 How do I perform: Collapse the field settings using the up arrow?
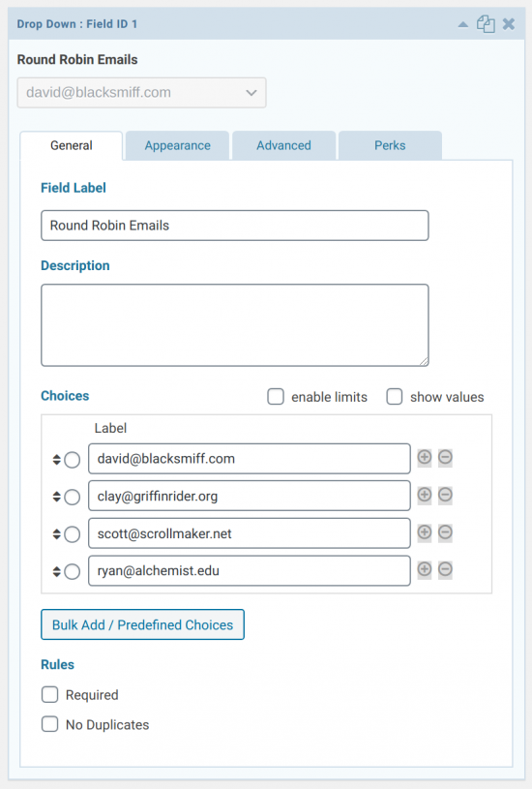coord(463,24)
